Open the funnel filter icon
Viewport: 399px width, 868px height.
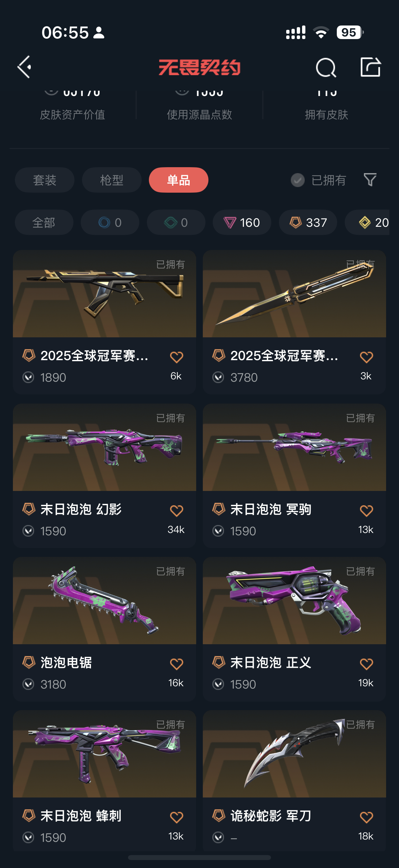pyautogui.click(x=370, y=180)
